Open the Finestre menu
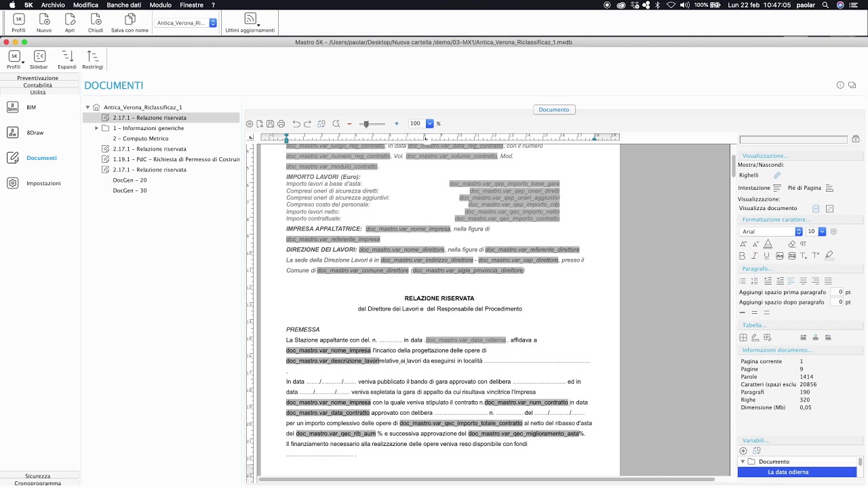The height and width of the screenshot is (488, 868). click(191, 5)
